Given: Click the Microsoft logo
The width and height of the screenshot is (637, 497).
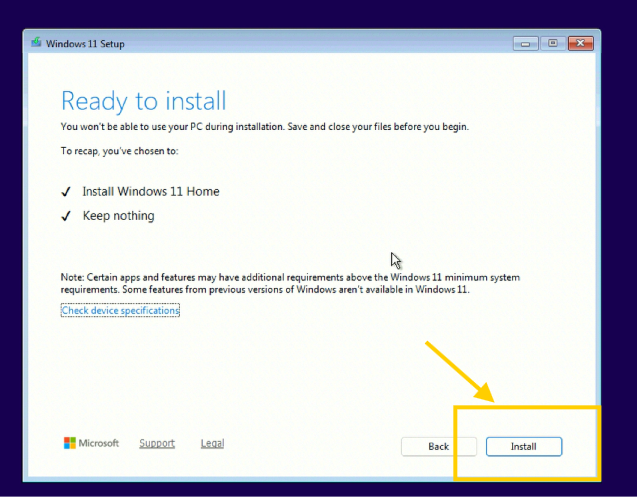Looking at the screenshot, I should tap(91, 443).
